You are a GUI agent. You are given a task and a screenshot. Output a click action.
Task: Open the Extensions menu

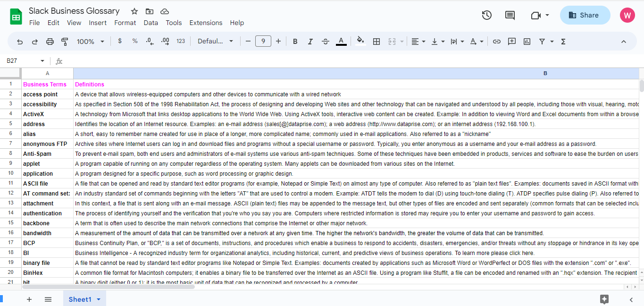click(x=206, y=23)
